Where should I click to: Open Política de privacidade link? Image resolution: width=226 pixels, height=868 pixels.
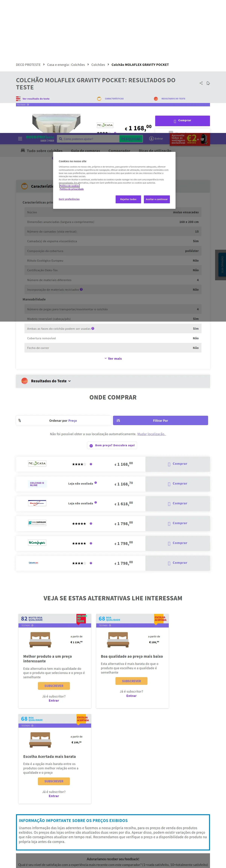(x=72, y=189)
